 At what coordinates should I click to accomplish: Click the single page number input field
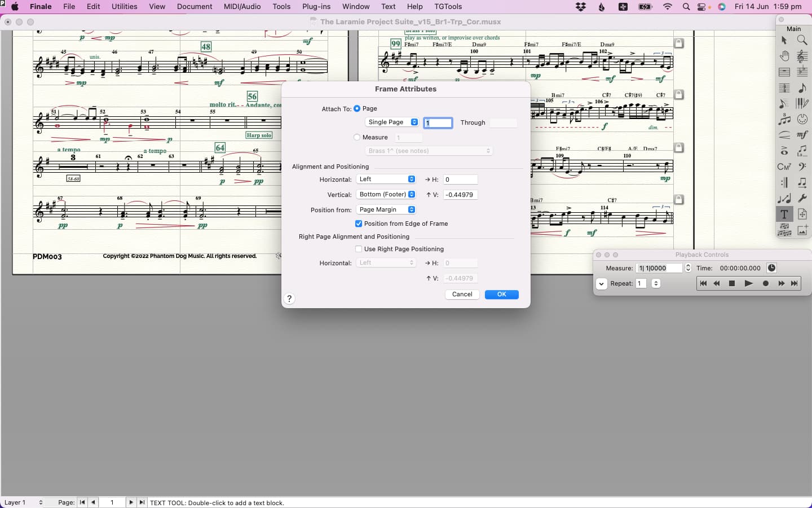pos(438,122)
